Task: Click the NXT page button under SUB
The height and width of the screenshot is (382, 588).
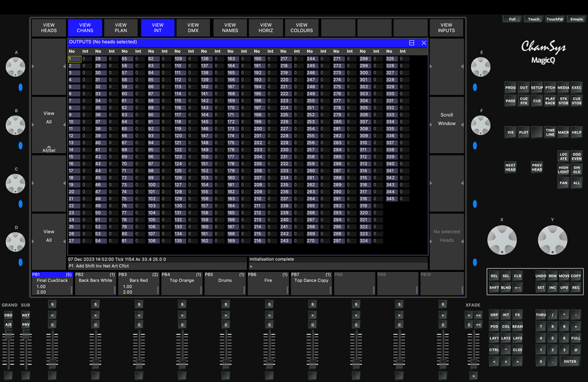Action: coord(25,316)
